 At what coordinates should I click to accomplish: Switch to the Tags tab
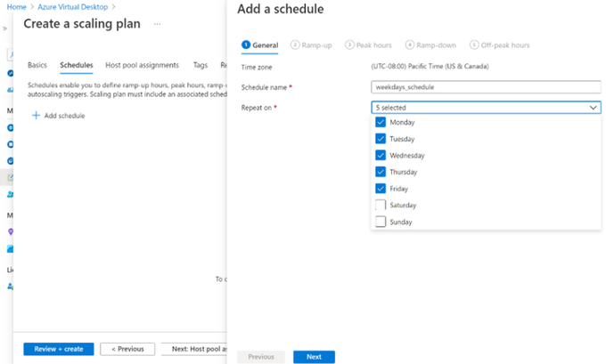[x=201, y=65]
